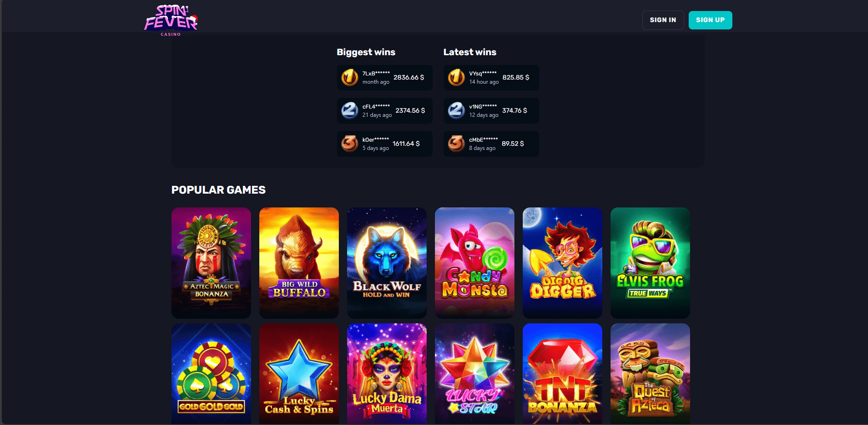Viewport: 868px width, 425px height.
Task: Click the gold first-place medal in Biggest wins
Action: click(350, 77)
